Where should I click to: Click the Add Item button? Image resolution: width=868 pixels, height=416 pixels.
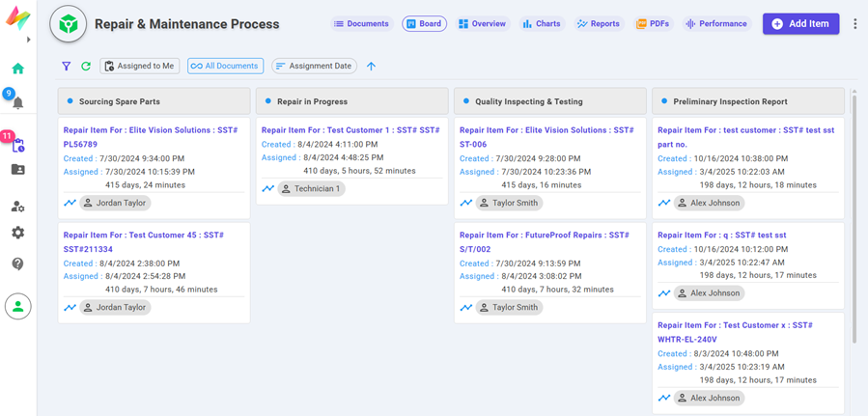(800, 24)
